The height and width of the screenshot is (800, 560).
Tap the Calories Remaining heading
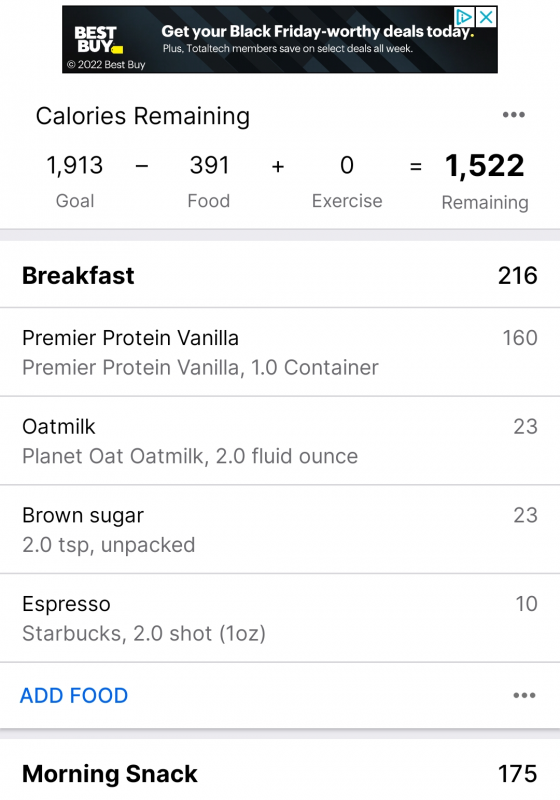coord(143,116)
